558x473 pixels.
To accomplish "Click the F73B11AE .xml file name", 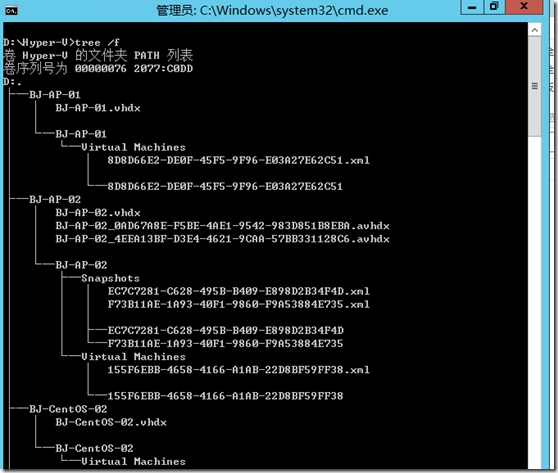I will pos(238,304).
